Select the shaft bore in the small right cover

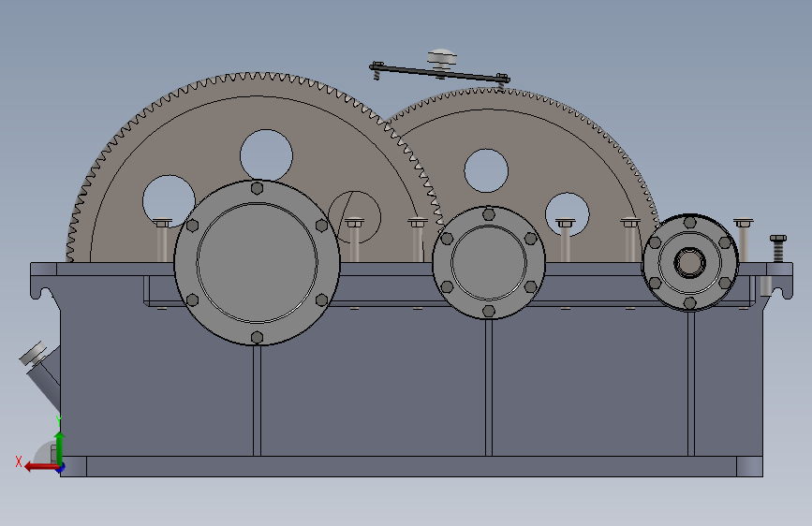pos(689,262)
